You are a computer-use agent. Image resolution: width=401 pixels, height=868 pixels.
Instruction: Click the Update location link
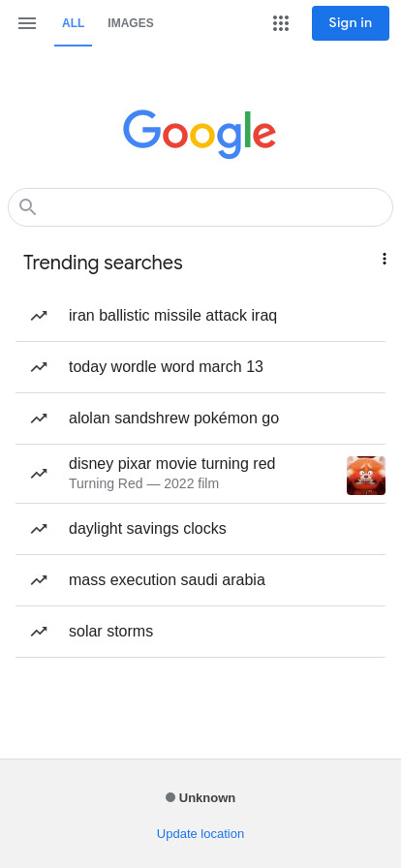[x=200, y=834]
